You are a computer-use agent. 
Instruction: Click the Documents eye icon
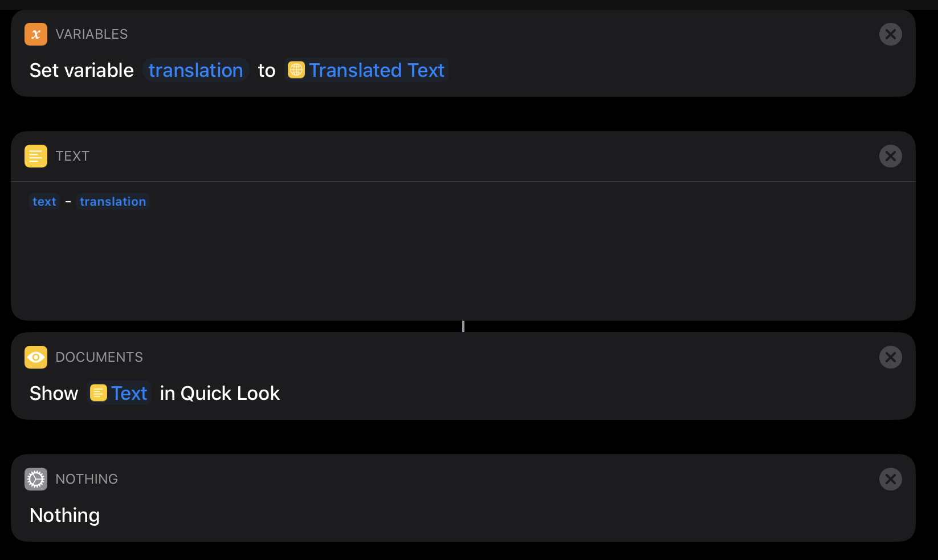[x=36, y=357]
